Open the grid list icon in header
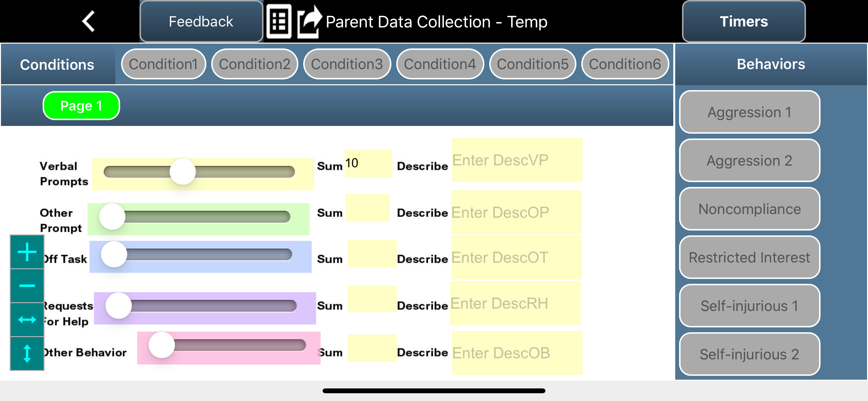This screenshot has width=868, height=401. click(x=279, y=22)
